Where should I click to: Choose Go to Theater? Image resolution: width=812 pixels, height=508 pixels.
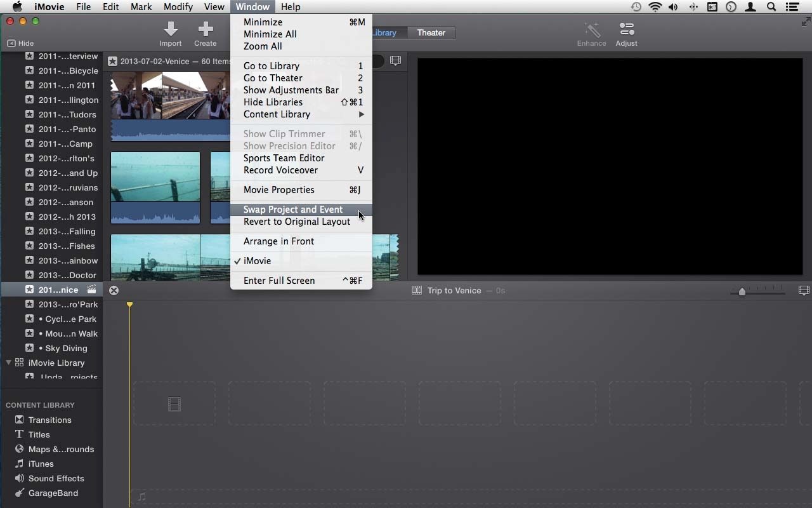point(301,78)
